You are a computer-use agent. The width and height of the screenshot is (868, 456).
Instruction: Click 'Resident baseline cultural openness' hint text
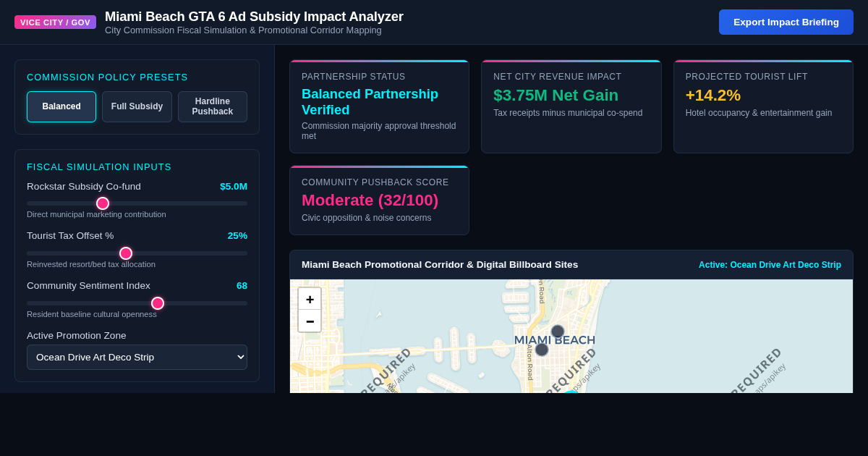tap(92, 314)
